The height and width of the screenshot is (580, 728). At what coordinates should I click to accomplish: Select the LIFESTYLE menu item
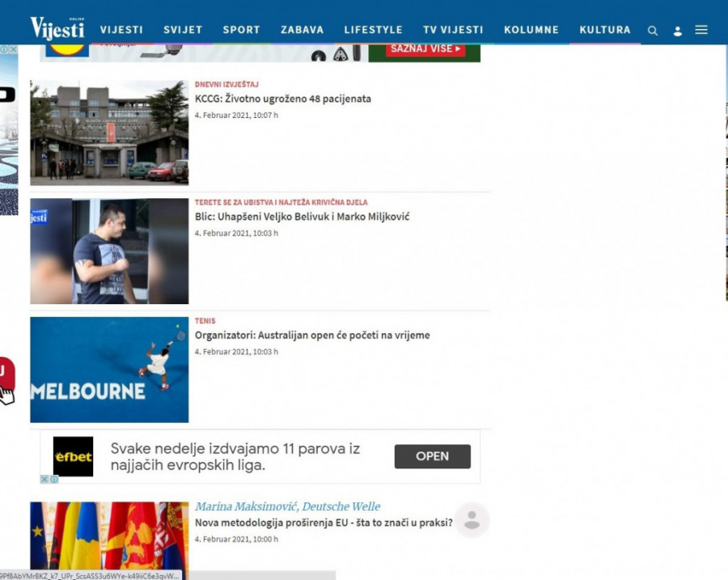pyautogui.click(x=373, y=30)
